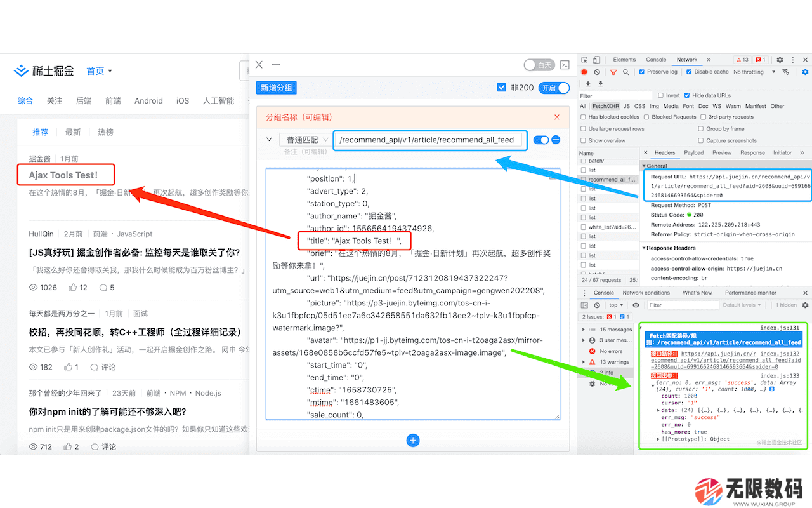Viewport: 812px width, 508px height.
Task: Click blue minus remove-rule icon
Action: (x=556, y=140)
